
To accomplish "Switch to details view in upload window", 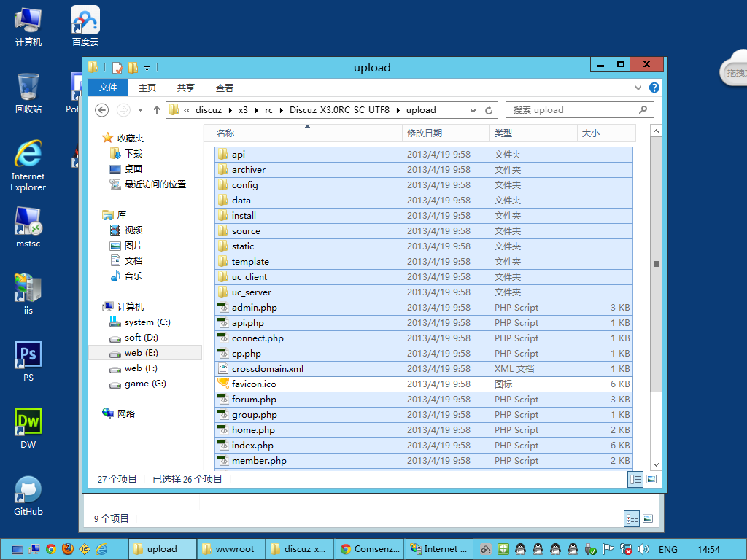I will coord(635,479).
